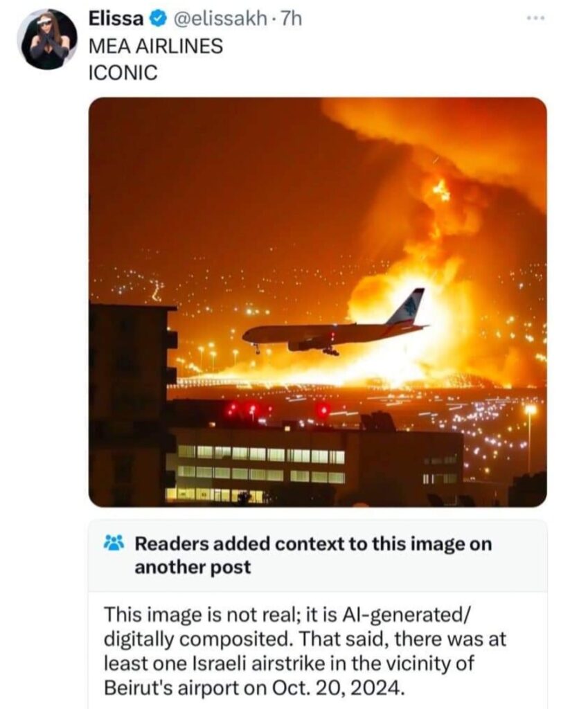588x709 pixels.
Task: Click the 'MEA AIRLINES' tweet text
Action: pyautogui.click(x=156, y=46)
